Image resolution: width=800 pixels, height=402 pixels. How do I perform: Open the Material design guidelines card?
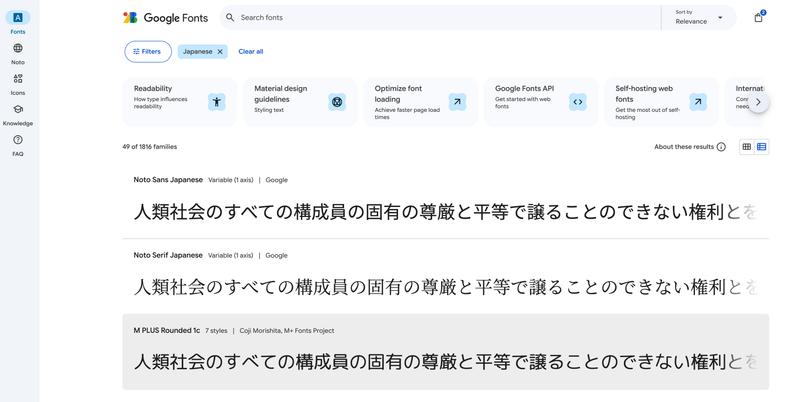point(300,102)
